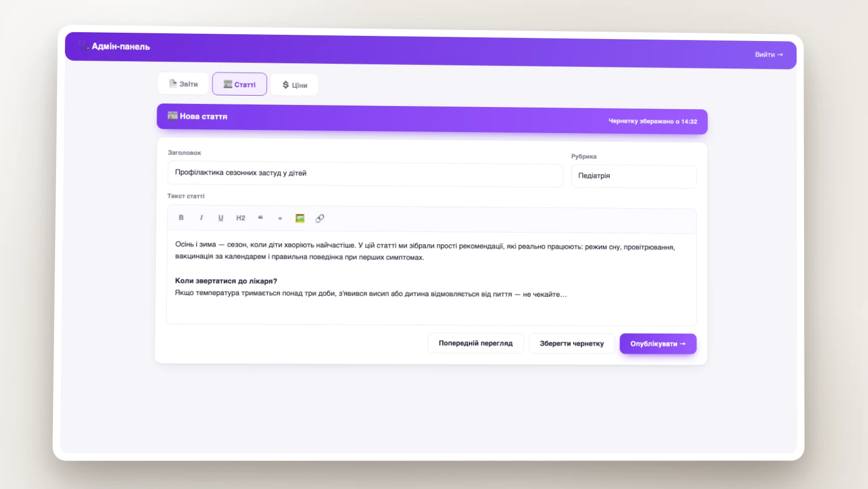Insert a hyperlink using the chain icon

tap(320, 218)
